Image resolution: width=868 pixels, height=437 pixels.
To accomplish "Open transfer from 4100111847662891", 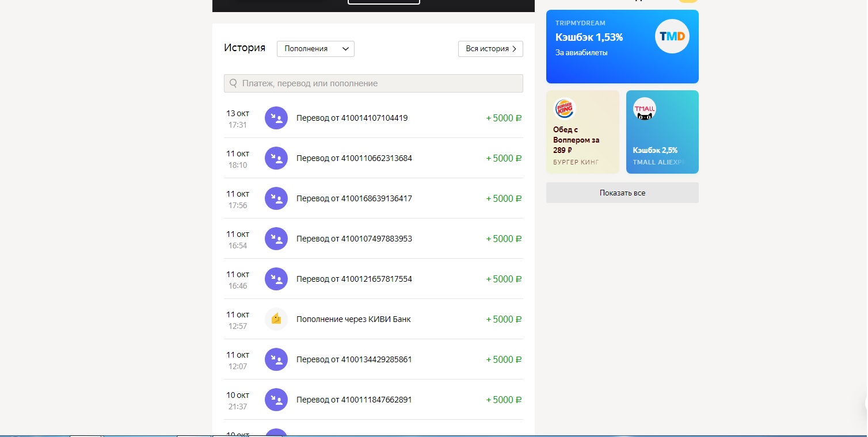I will pos(374,400).
